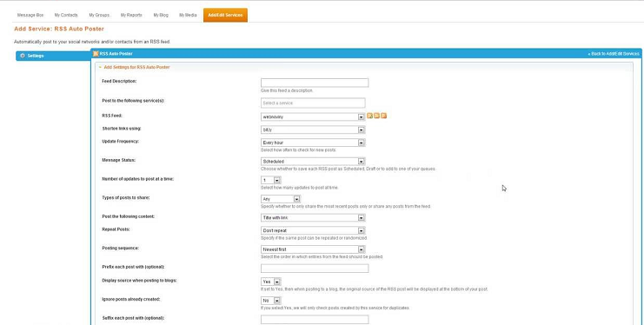Open Posting sequence dropdown showing Newest first
Screen dimensions: 644x325
(313, 249)
